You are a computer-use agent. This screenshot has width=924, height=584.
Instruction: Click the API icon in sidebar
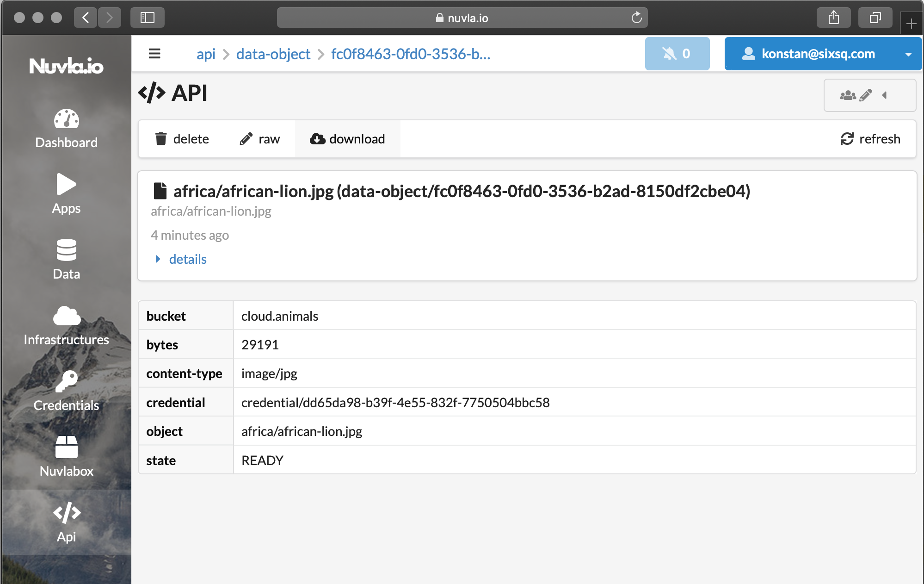pyautogui.click(x=66, y=522)
